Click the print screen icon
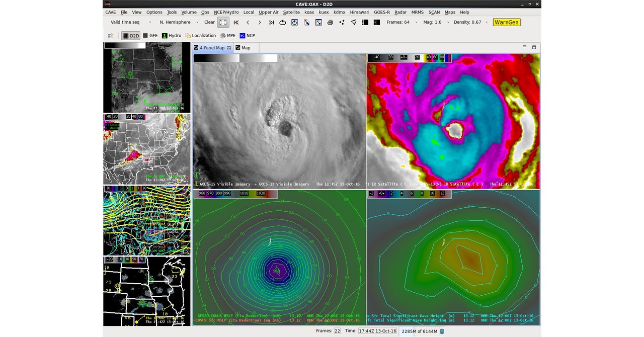 [x=331, y=22]
